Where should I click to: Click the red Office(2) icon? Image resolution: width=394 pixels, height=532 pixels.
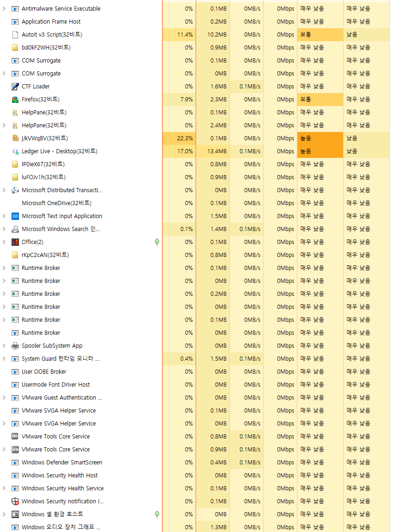click(15, 242)
